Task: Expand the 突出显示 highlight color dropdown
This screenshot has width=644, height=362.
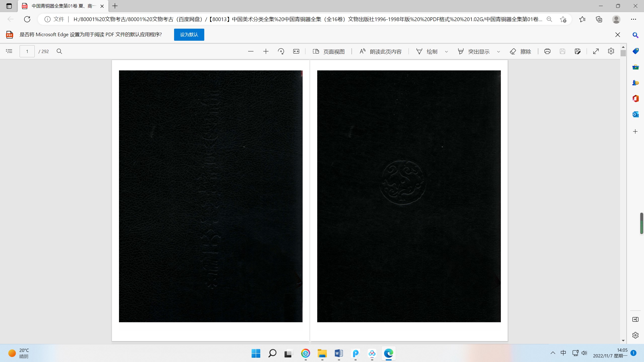Action: [499, 52]
